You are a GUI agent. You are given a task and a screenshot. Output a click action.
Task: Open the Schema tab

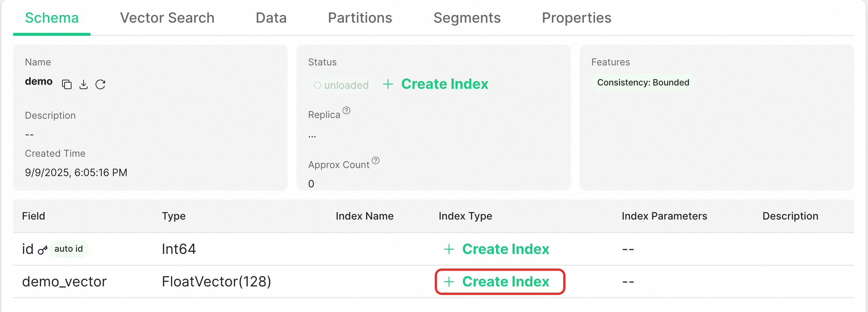pos(52,18)
